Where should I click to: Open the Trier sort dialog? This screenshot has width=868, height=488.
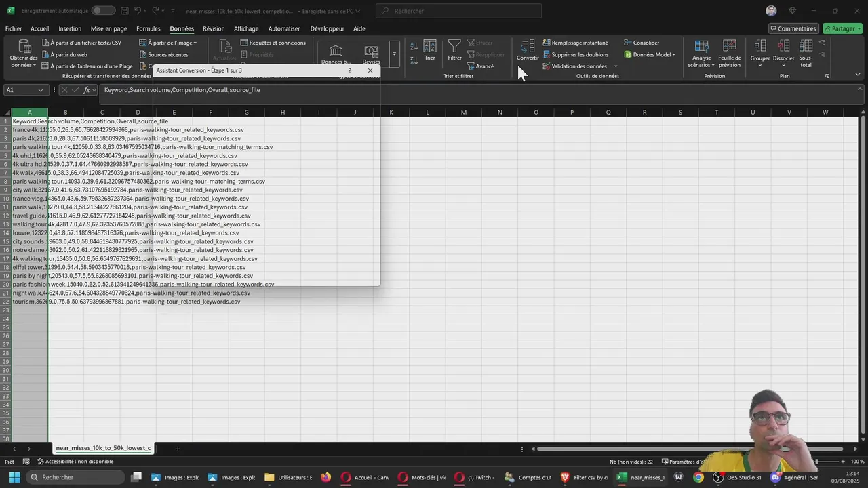point(430,51)
